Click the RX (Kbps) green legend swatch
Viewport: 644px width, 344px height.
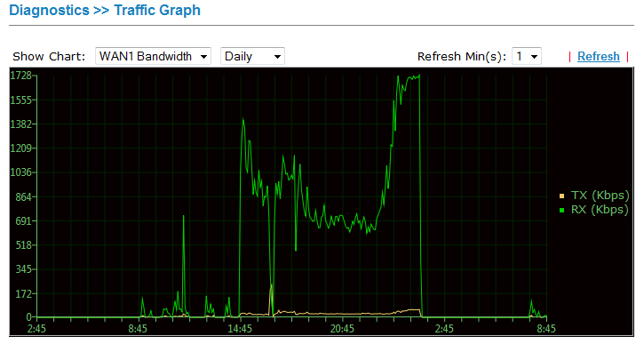pos(561,211)
